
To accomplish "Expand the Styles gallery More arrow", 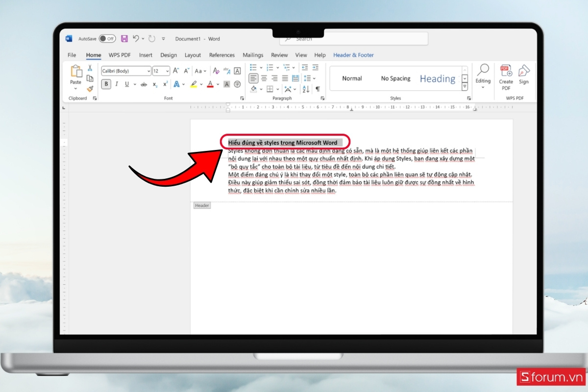I will click(x=465, y=87).
